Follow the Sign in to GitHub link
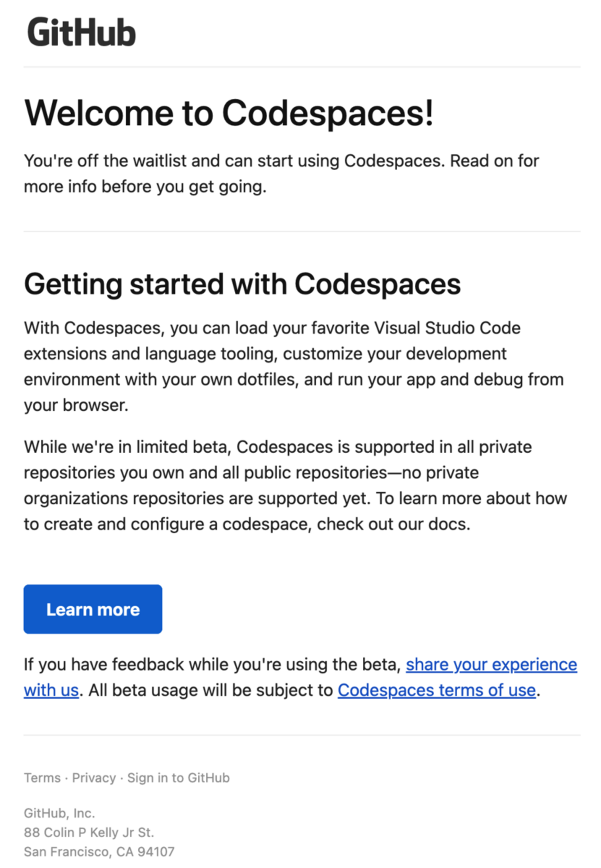 click(178, 778)
